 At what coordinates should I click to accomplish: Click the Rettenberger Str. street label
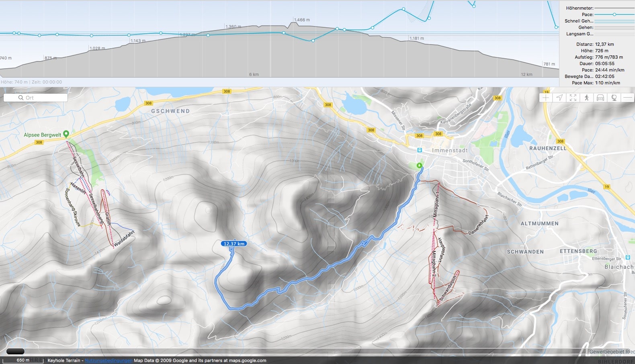tap(540, 162)
